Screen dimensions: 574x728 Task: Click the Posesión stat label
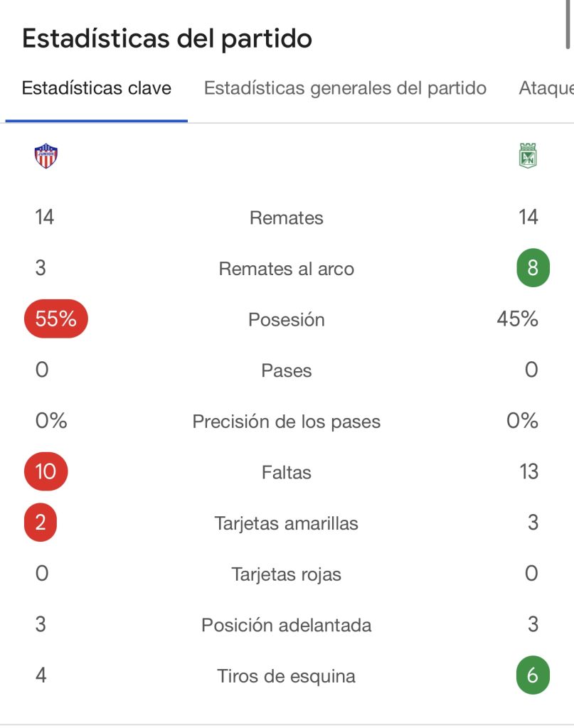(x=287, y=320)
